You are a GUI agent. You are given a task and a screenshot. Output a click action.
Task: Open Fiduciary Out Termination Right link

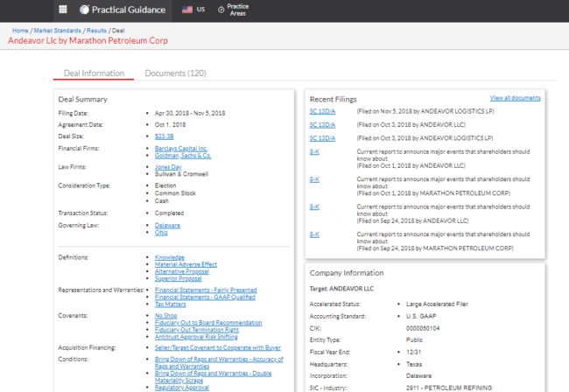click(197, 330)
